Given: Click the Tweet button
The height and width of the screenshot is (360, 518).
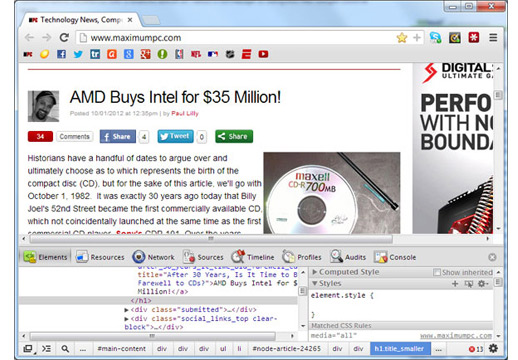Looking at the screenshot, I should pyautogui.click(x=175, y=136).
